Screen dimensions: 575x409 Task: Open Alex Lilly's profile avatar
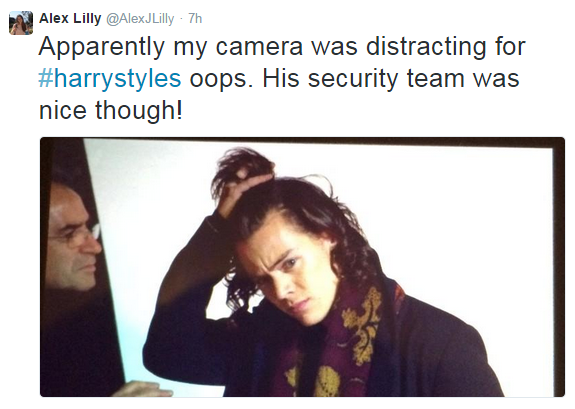click(x=21, y=23)
